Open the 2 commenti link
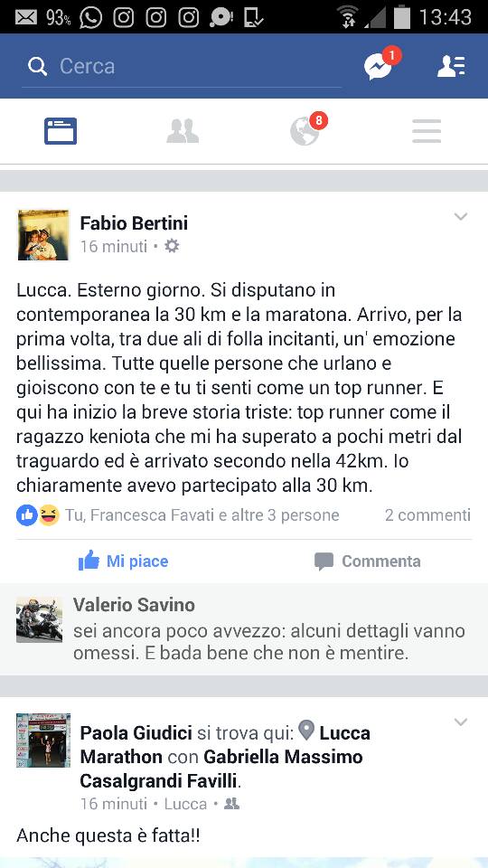 tap(427, 515)
